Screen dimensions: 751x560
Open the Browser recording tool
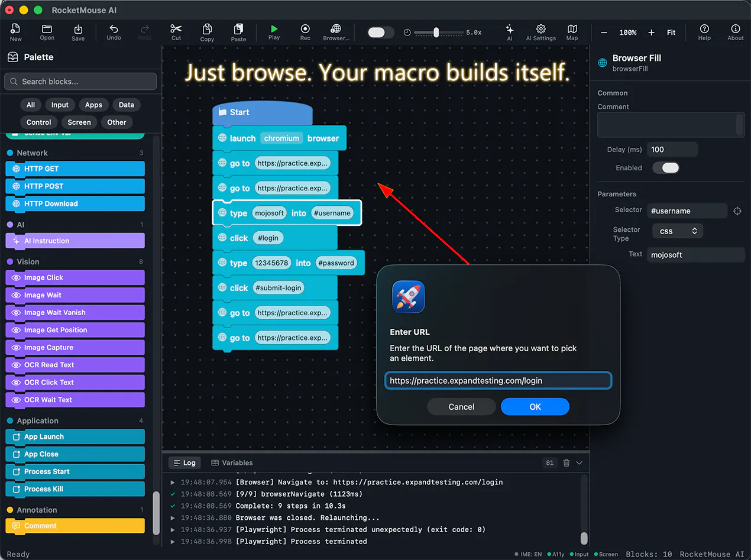click(x=336, y=32)
